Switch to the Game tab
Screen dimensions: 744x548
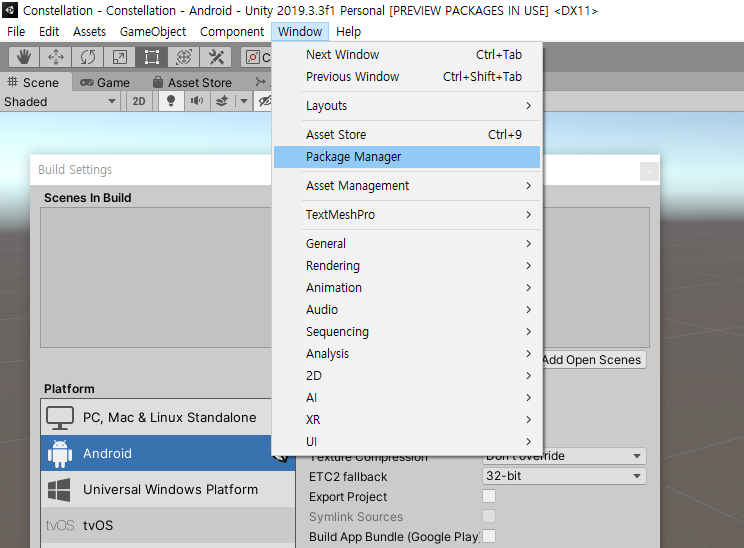105,83
